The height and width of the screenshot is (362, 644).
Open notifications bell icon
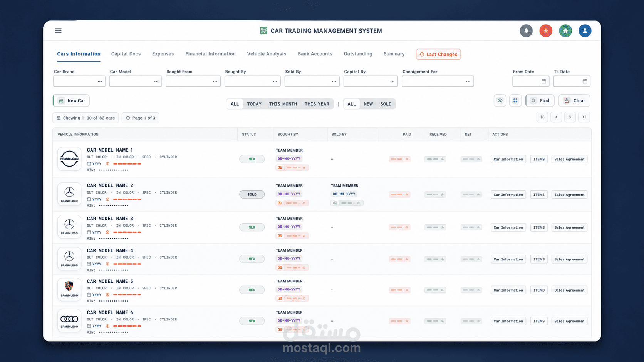526,31
